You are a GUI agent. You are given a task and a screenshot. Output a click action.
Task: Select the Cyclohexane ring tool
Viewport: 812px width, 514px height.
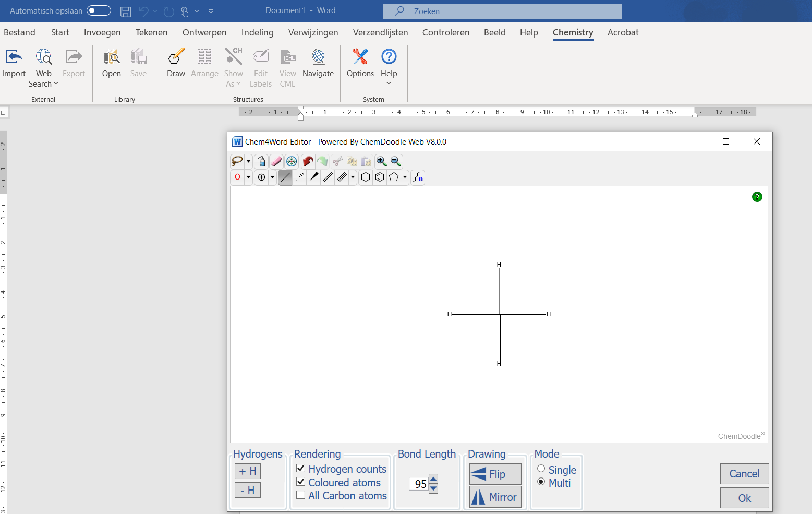pos(366,177)
